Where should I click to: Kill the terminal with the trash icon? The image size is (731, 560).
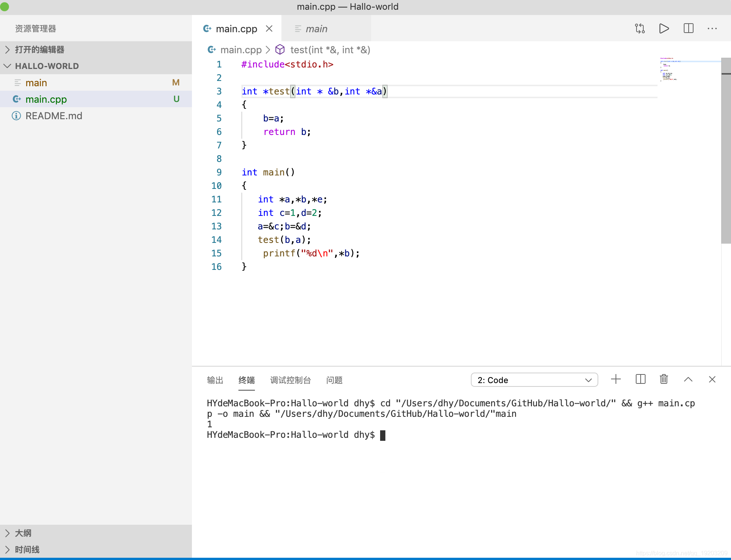coord(664,379)
